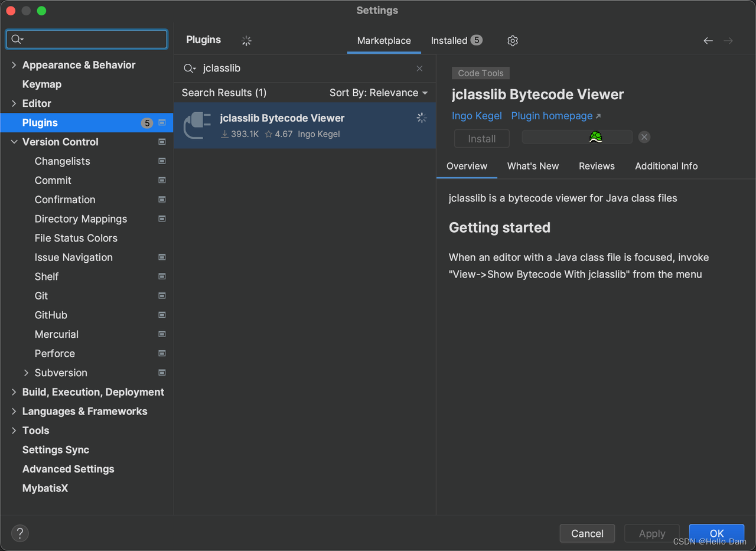
Task: Cancel the plugin download progress
Action: pyautogui.click(x=644, y=137)
